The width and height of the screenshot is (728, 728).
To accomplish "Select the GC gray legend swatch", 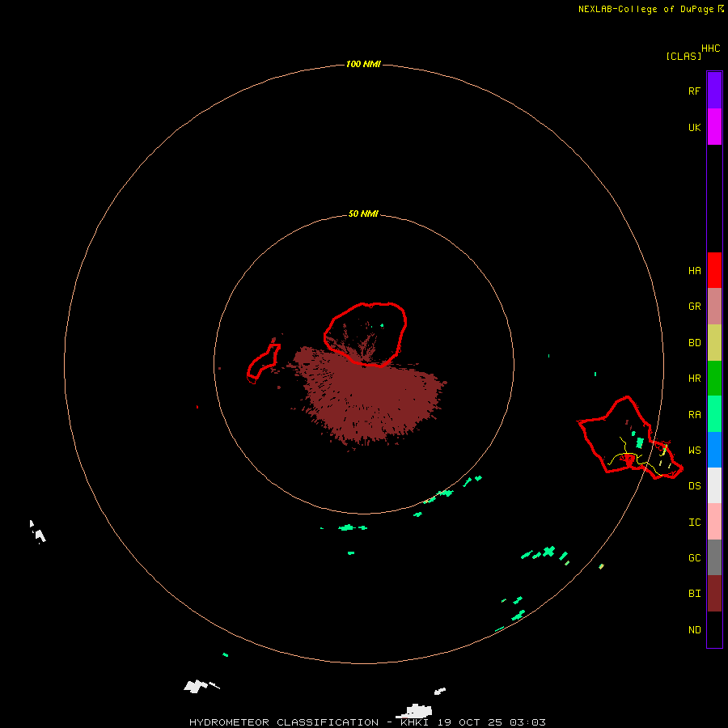I will (714, 557).
